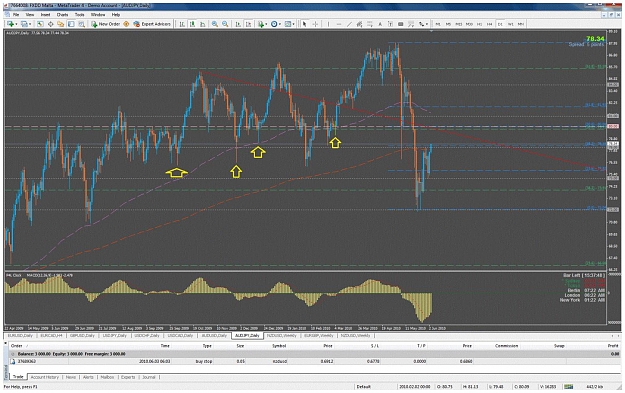This screenshot has width=625, height=393.
Task: Switch to the H4 timeframe
Action: [489, 24]
